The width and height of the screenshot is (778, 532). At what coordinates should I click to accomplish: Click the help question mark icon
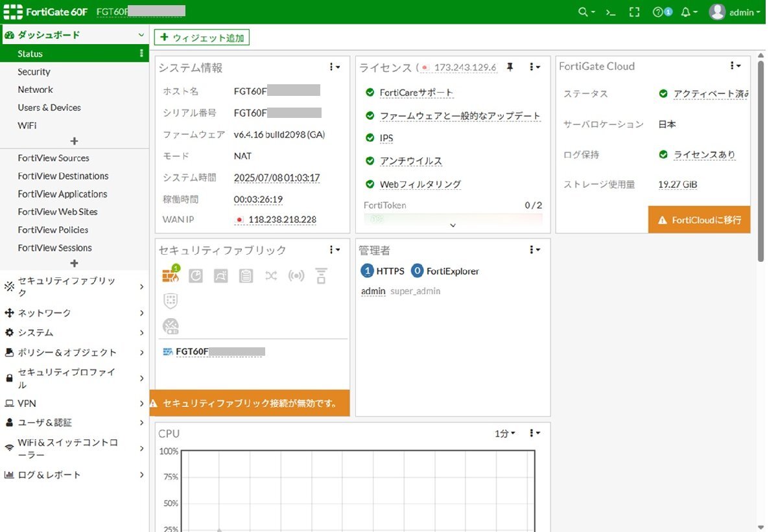point(658,12)
